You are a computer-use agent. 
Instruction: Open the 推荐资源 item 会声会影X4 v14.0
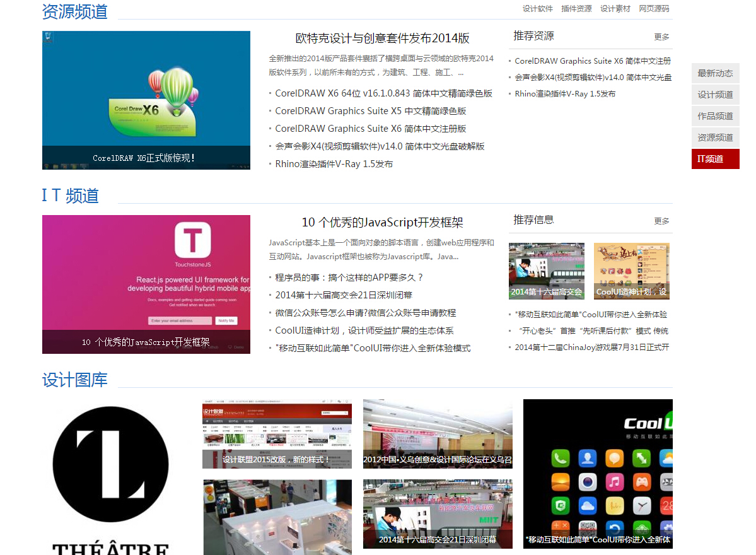[593, 78]
